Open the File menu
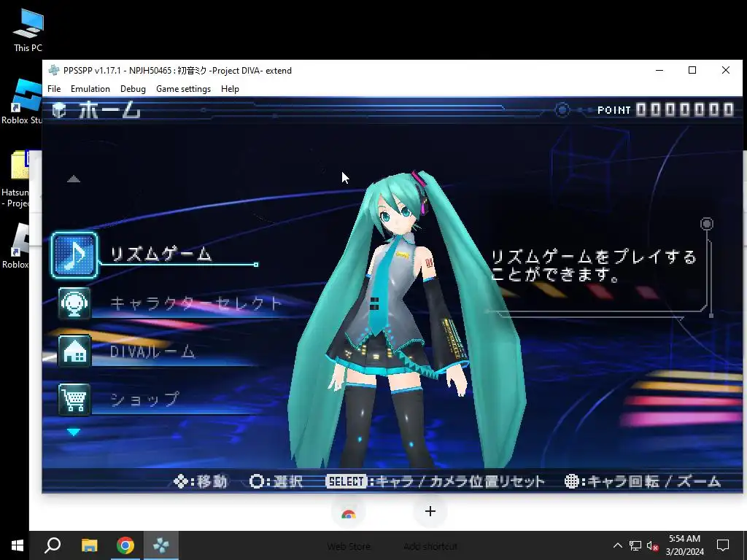This screenshot has width=747, height=560. [x=54, y=89]
